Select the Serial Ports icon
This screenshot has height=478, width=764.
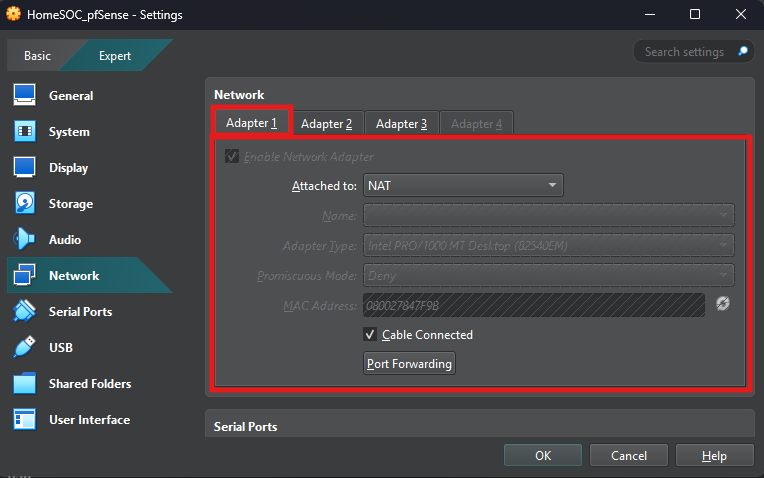(x=25, y=312)
